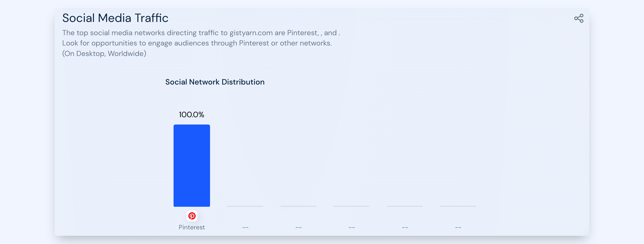
Task: Click the Social Network Distribution chart title
Action: click(x=215, y=82)
